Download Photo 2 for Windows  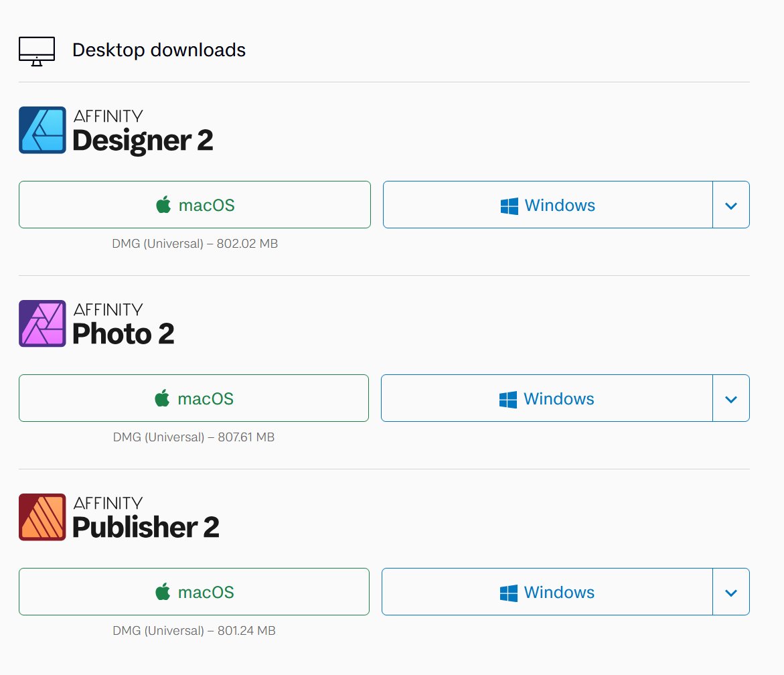(x=547, y=398)
